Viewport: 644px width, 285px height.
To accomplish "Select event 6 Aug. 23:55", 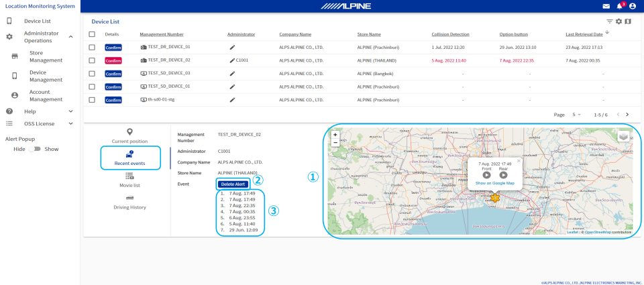I will click(x=242, y=218).
